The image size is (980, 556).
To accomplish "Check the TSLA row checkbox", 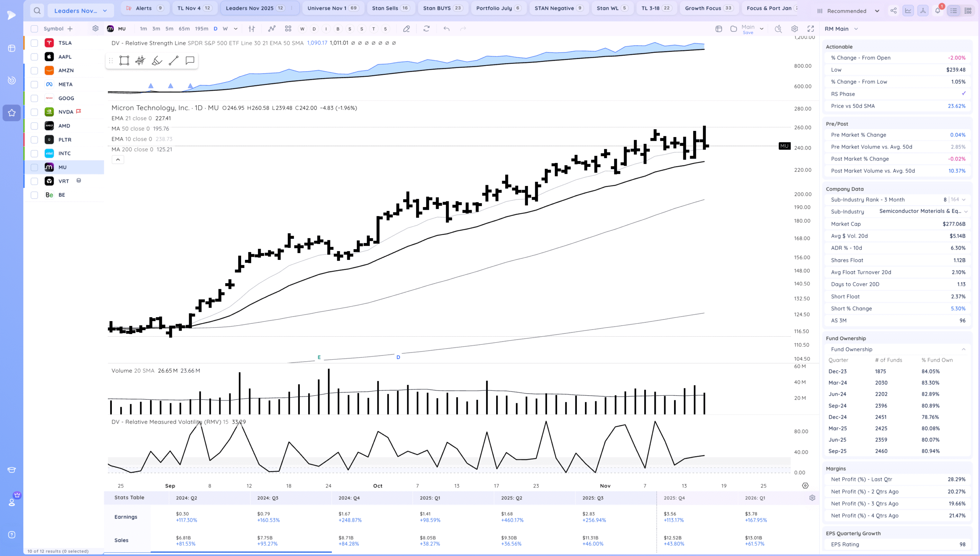I will pyautogui.click(x=34, y=43).
